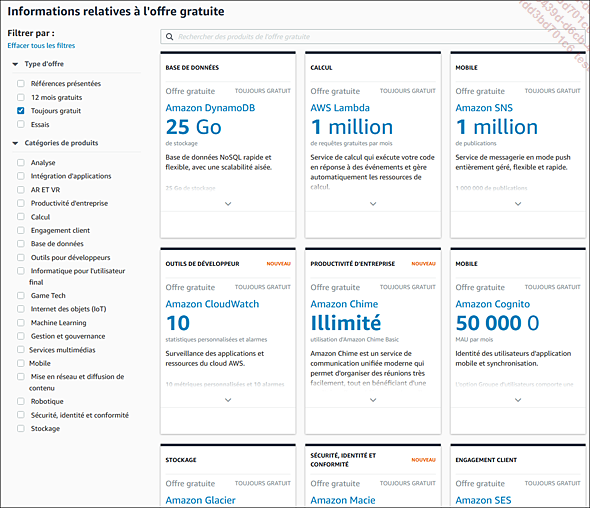Check the 'Calcul' category checkbox
Image resolution: width=590 pixels, height=508 pixels.
(21, 217)
